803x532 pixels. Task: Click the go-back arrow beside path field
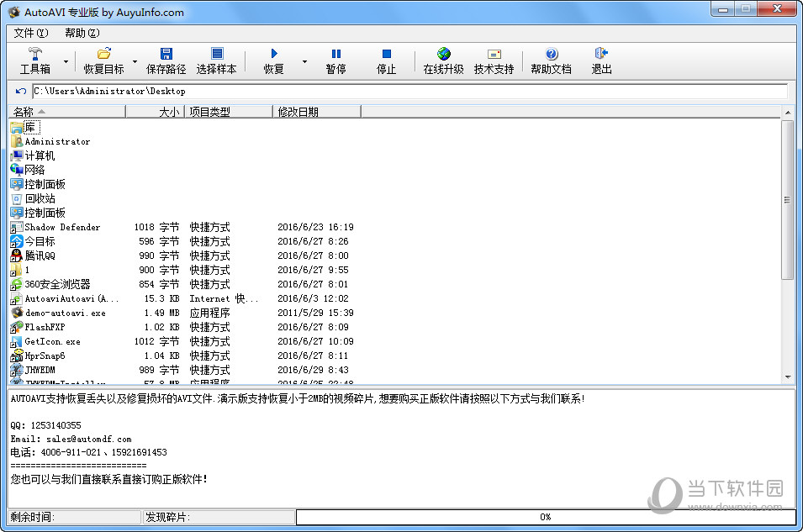[20, 91]
